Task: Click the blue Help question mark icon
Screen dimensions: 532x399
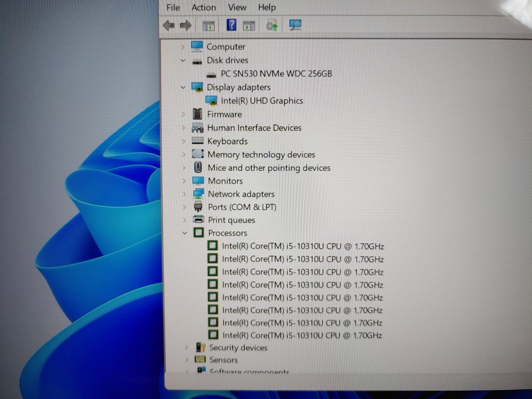Action: point(231,25)
